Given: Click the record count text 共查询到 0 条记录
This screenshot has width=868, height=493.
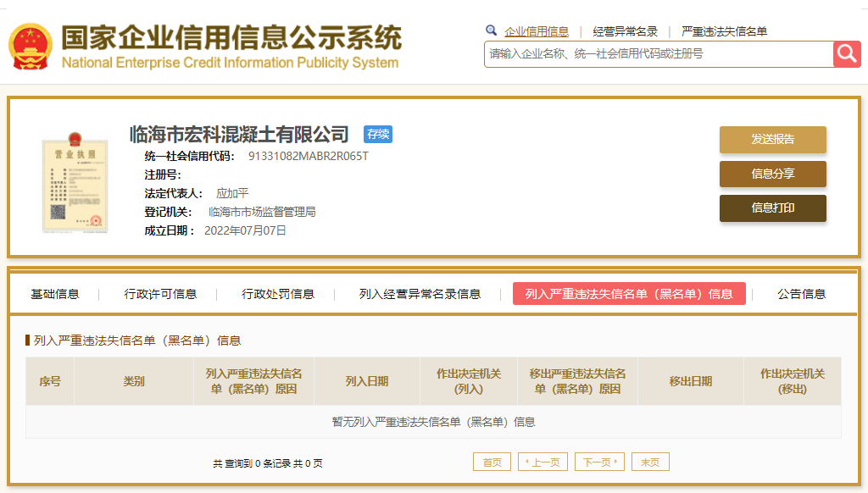Looking at the screenshot, I should 252,463.
